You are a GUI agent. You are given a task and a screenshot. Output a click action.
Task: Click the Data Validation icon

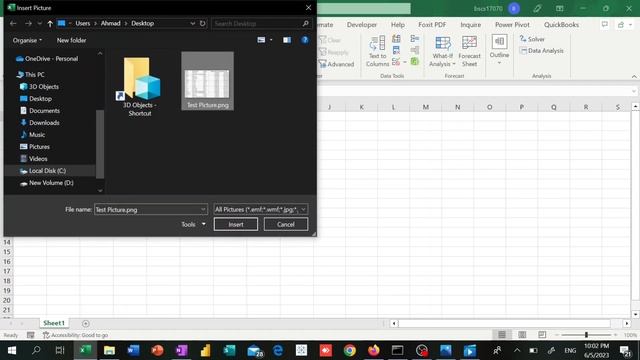396,62
